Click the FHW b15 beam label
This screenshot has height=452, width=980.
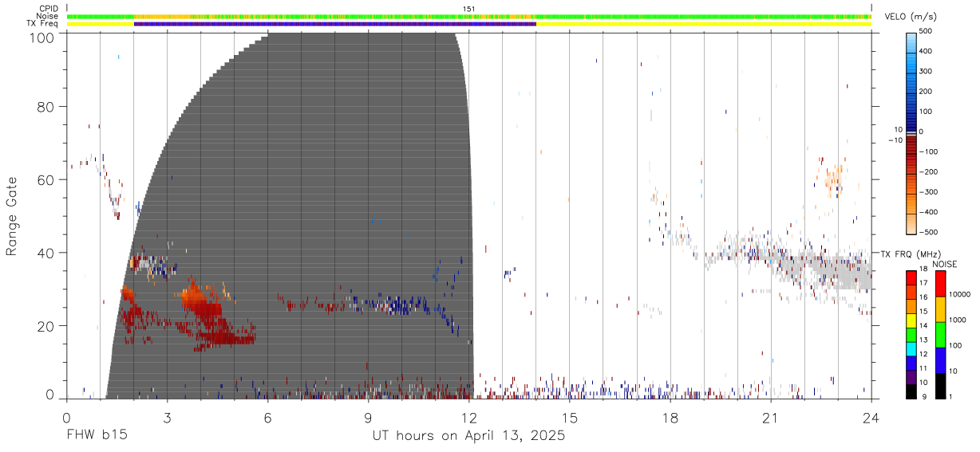coord(96,435)
